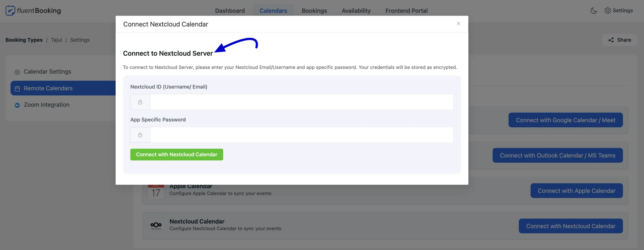
Task: Click the credentials stored as encrypted description
Action: pos(290,67)
